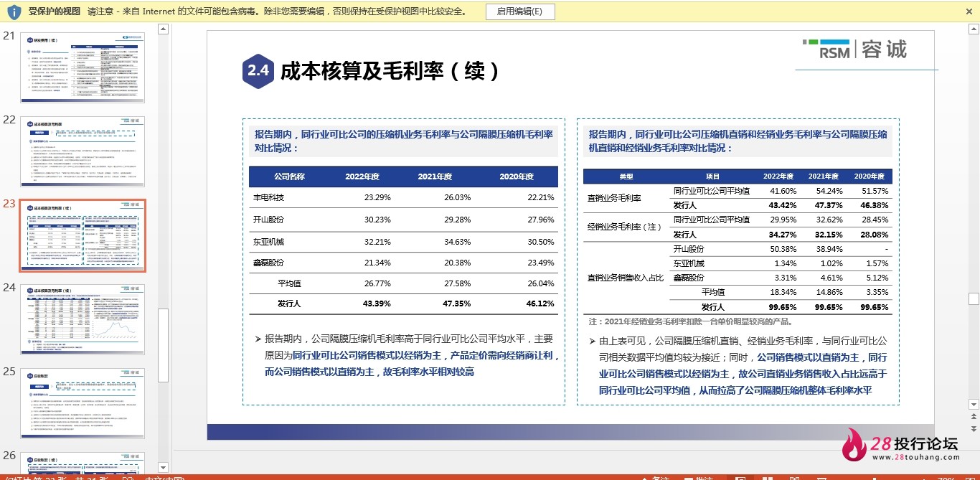The width and height of the screenshot is (980, 480).
Task: Click the 22.21% cell
Action: (x=541, y=197)
